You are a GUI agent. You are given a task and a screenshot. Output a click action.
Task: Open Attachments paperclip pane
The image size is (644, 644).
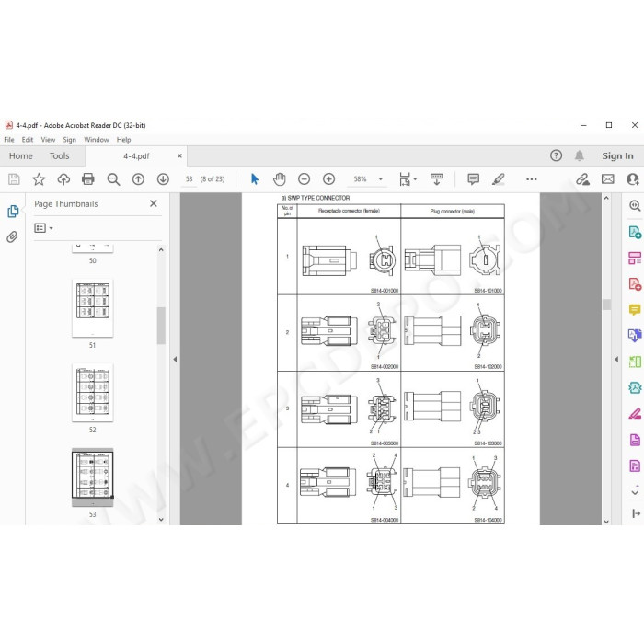(x=12, y=237)
